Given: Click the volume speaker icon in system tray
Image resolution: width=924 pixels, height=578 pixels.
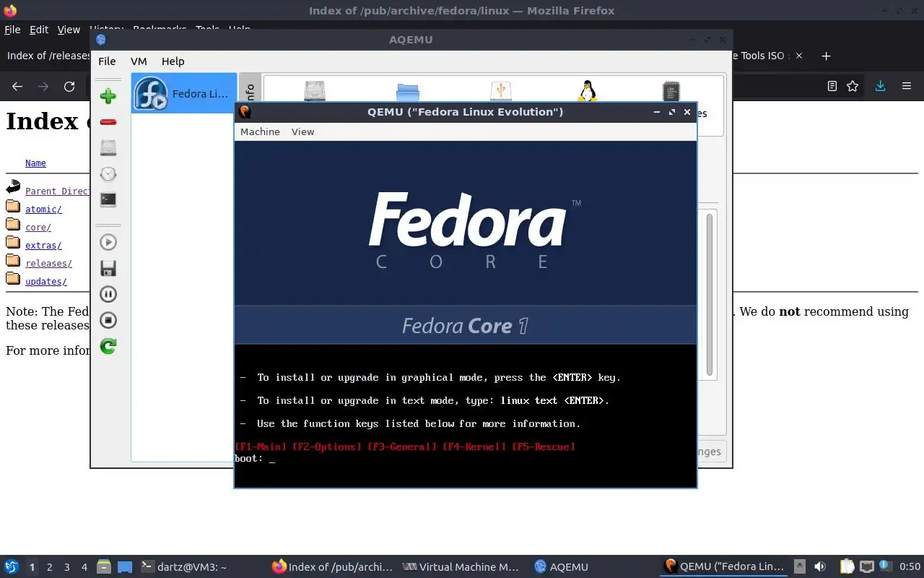Looking at the screenshot, I should (x=820, y=567).
